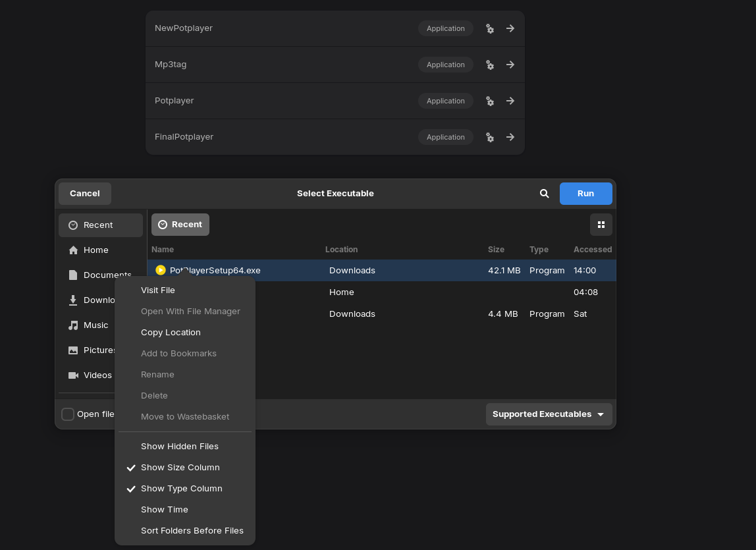This screenshot has height=550, width=756.
Task: Switch to grid view of files
Action: coord(601,225)
